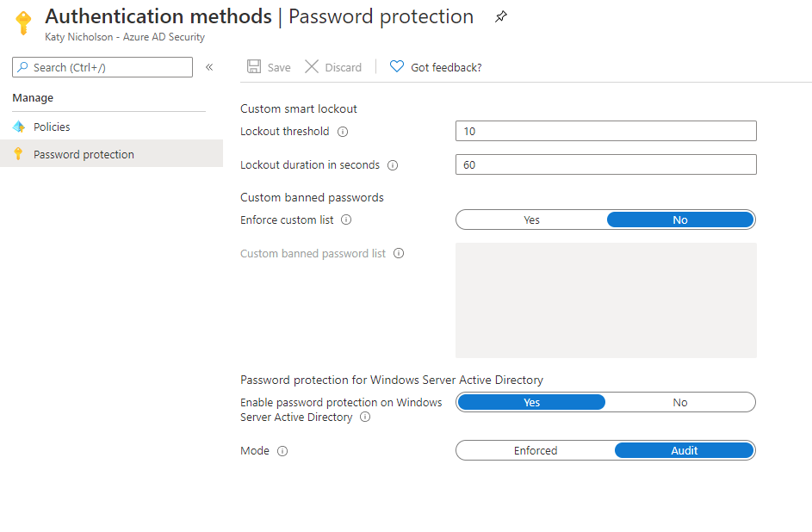Click the Got feedback heart icon
Image resolution: width=812 pixels, height=532 pixels.
tap(397, 67)
